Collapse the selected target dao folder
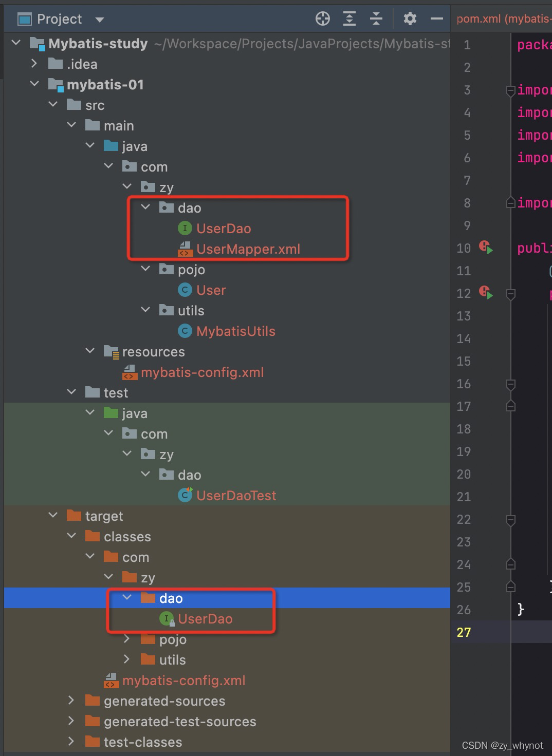This screenshot has width=552, height=756. tap(127, 597)
